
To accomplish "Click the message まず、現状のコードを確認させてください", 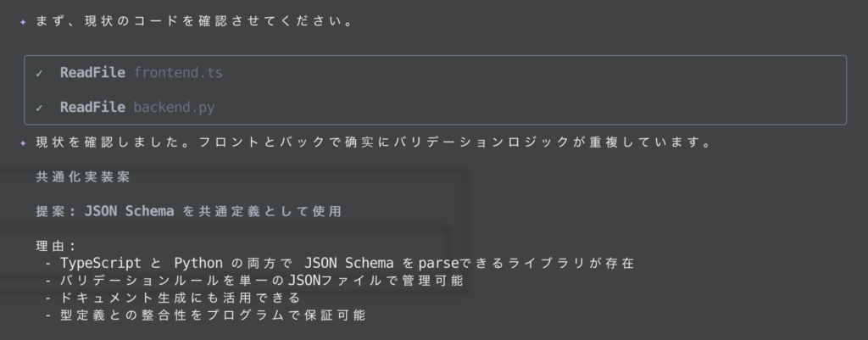I will tap(194, 22).
